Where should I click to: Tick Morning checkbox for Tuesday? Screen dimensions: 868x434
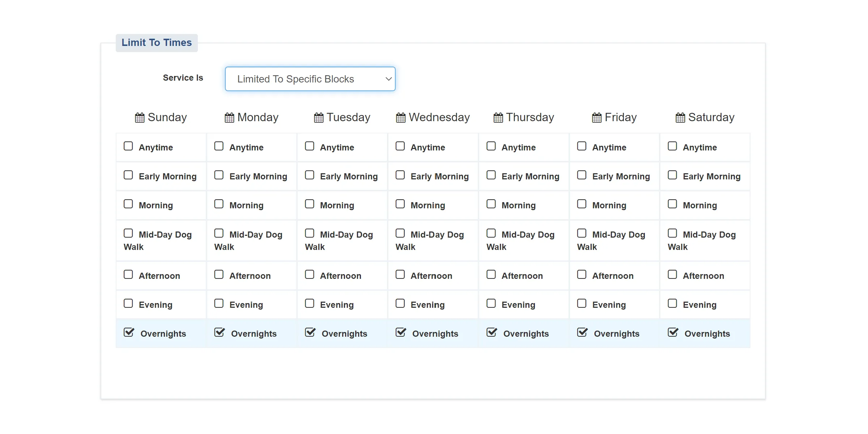click(x=310, y=204)
